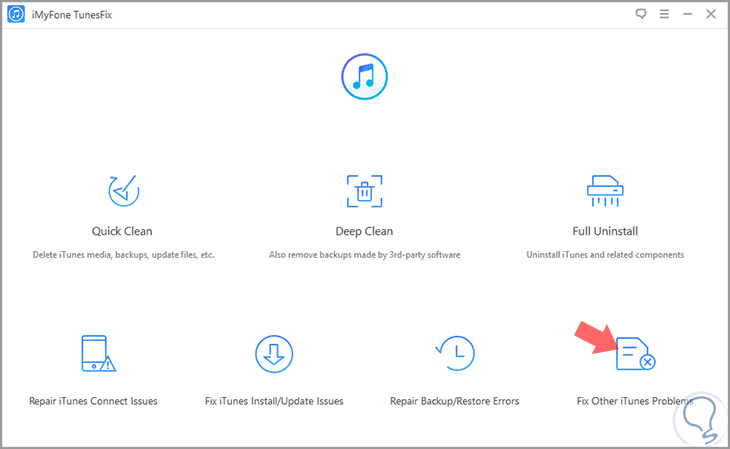Image resolution: width=730 pixels, height=449 pixels.
Task: Click the "Deep Clean" label
Action: (365, 231)
